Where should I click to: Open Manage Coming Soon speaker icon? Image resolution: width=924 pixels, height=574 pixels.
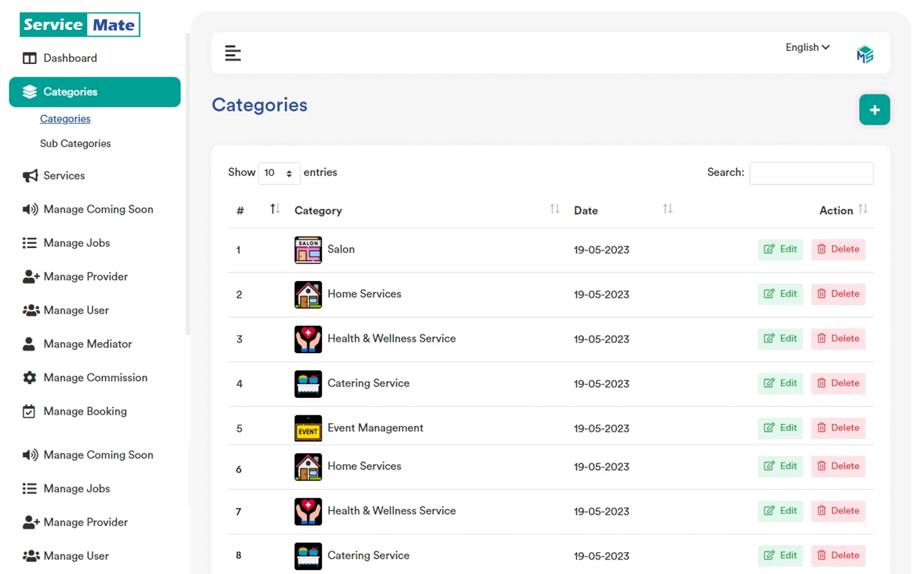[29, 210]
